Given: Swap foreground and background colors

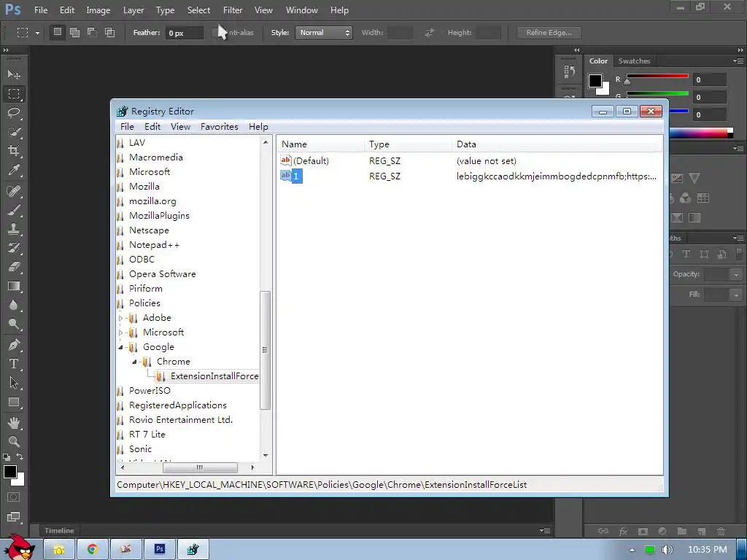Looking at the screenshot, I should click(20, 456).
